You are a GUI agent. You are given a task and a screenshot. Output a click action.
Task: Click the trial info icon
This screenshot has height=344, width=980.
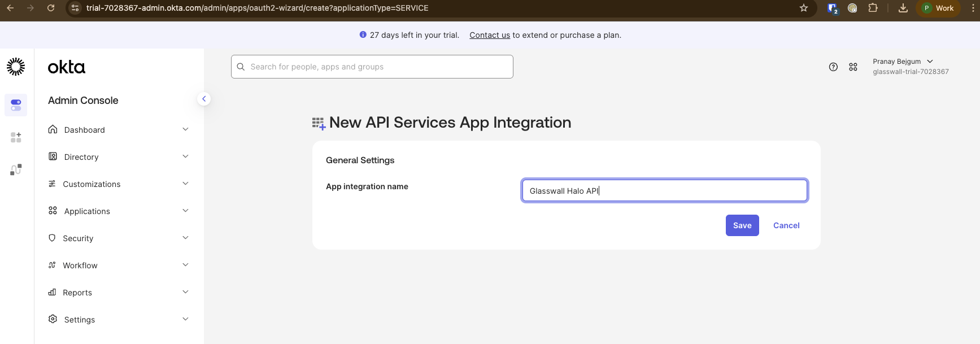pyautogui.click(x=363, y=34)
